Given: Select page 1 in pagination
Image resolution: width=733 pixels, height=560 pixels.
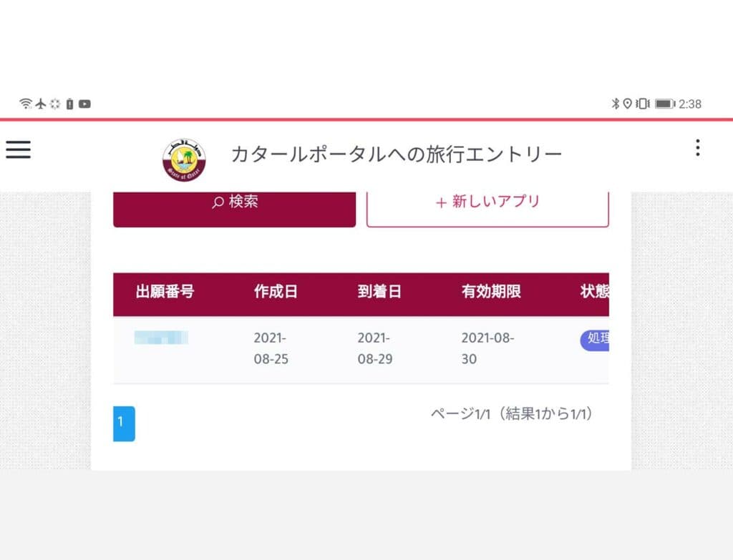Looking at the screenshot, I should [124, 423].
